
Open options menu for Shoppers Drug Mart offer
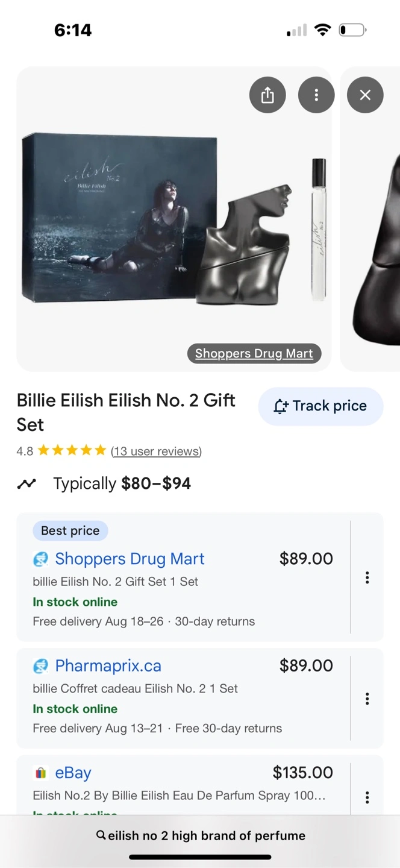coord(367,577)
